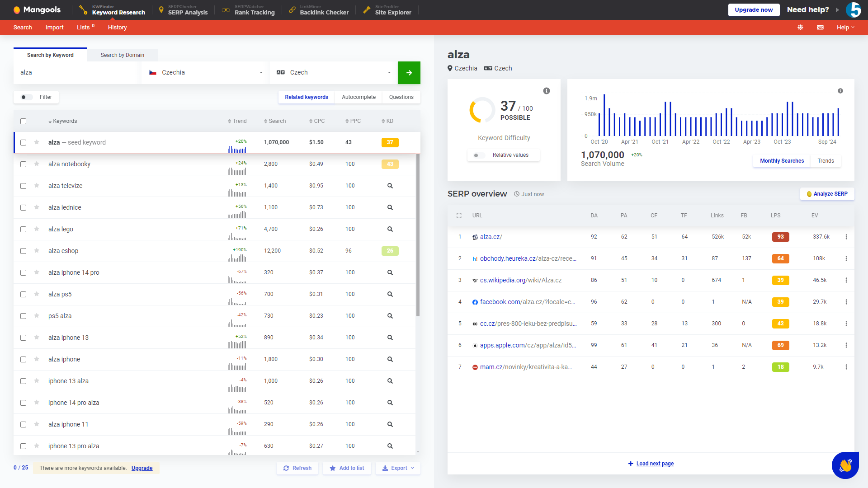
Task: Open more options for alza.cz result
Action: [846, 237]
